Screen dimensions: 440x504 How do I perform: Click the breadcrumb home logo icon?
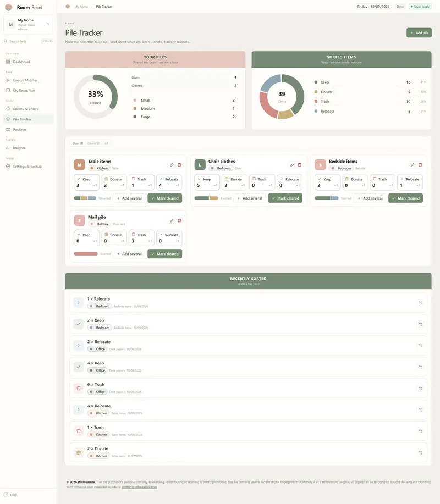(x=68, y=7)
